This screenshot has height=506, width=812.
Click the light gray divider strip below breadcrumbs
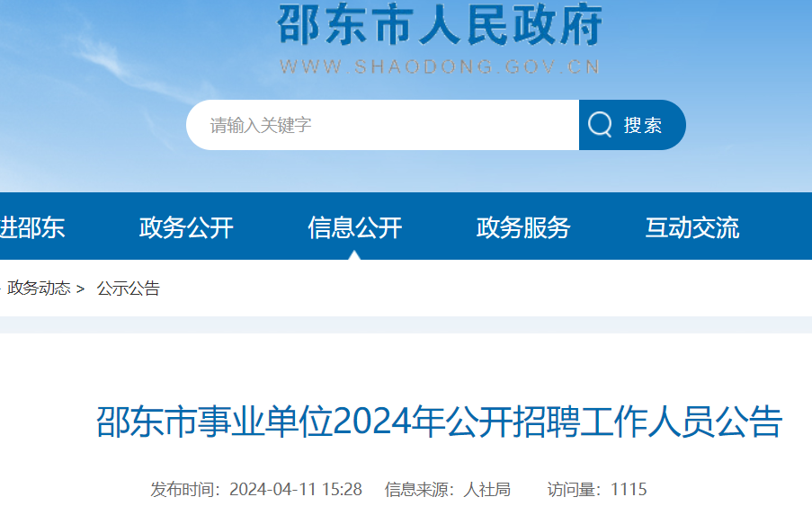coord(406,324)
